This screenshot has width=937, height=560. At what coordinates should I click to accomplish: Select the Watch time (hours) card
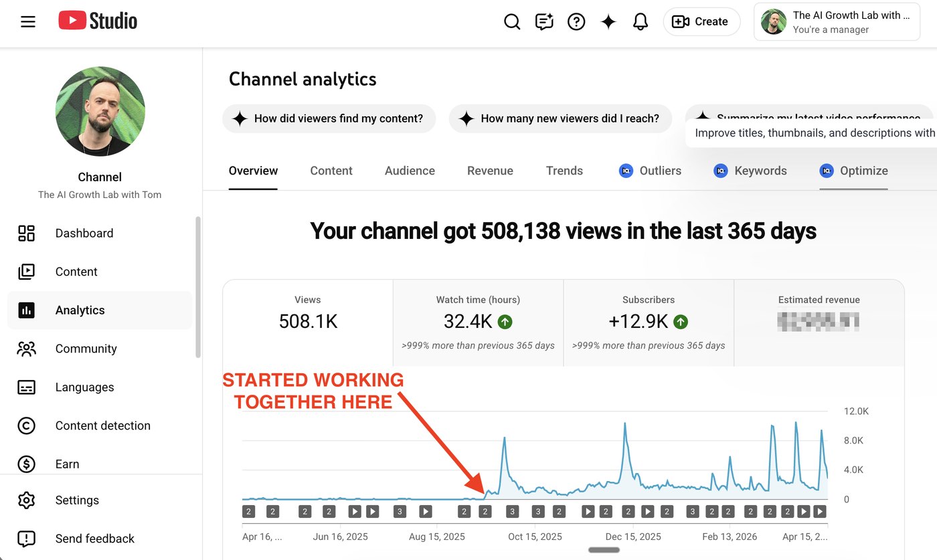(x=478, y=322)
